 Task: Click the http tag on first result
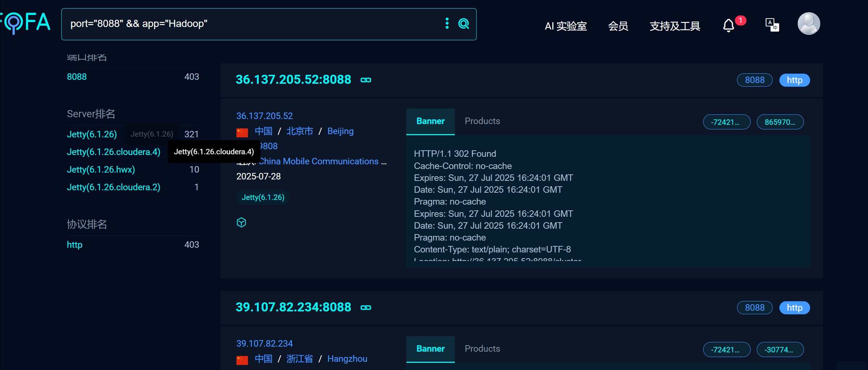[795, 80]
